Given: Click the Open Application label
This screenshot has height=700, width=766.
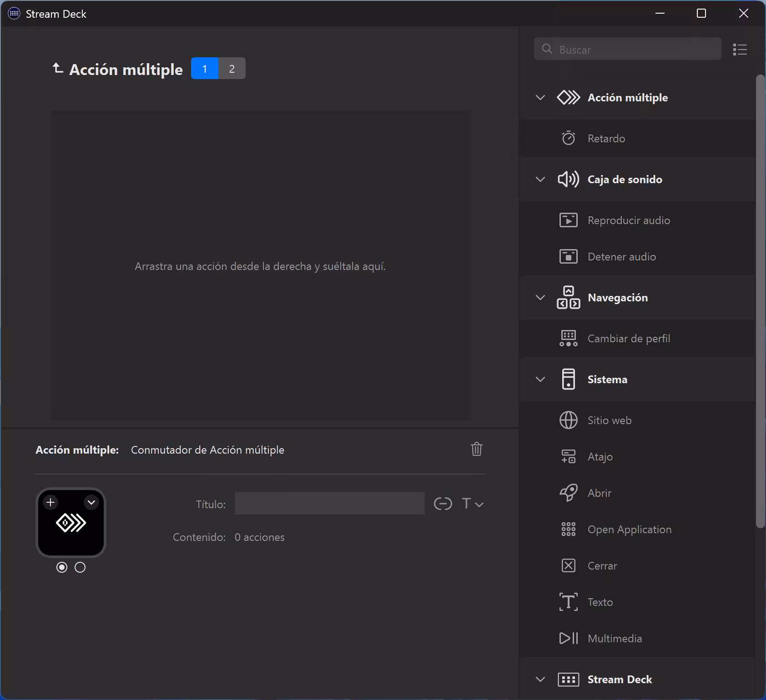Looking at the screenshot, I should 630,530.
